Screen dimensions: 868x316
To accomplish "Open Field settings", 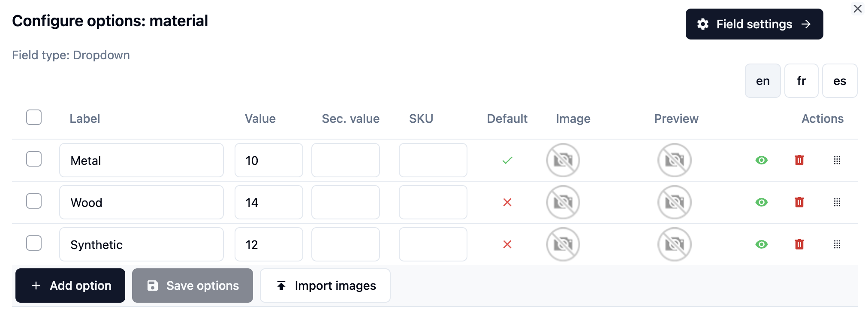I will pyautogui.click(x=754, y=24).
